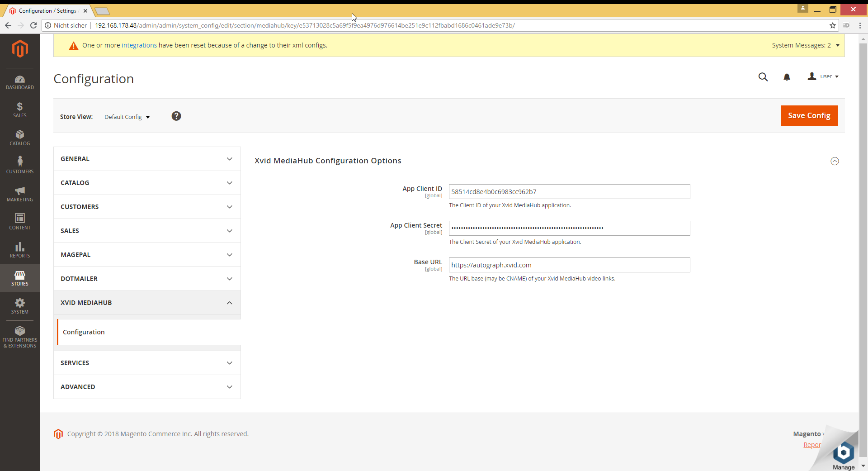Click the Manage hexagon badge icon
Image resolution: width=868 pixels, height=471 pixels.
[844, 452]
